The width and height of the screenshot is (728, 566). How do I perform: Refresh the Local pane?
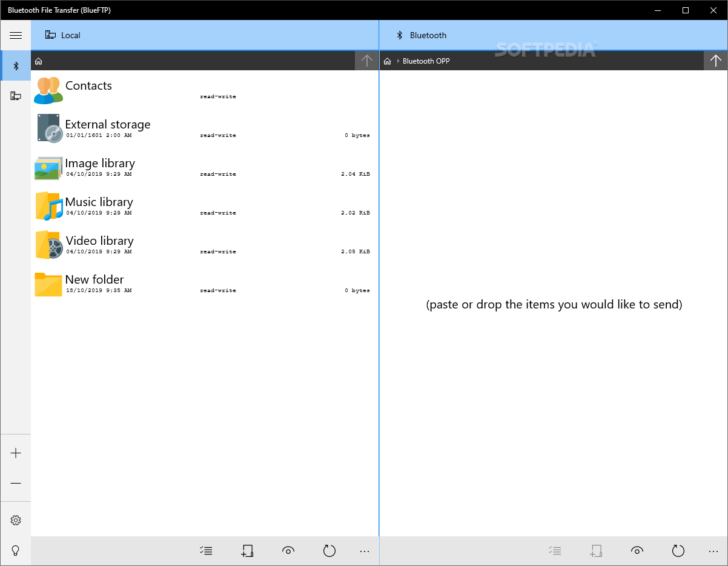click(x=329, y=551)
